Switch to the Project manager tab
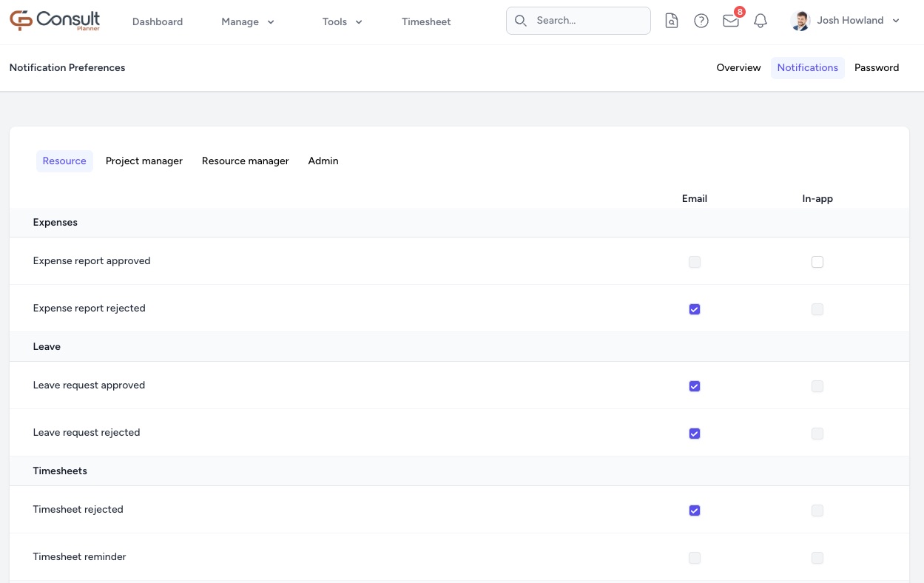Viewport: 924px width, 583px height. (x=144, y=161)
